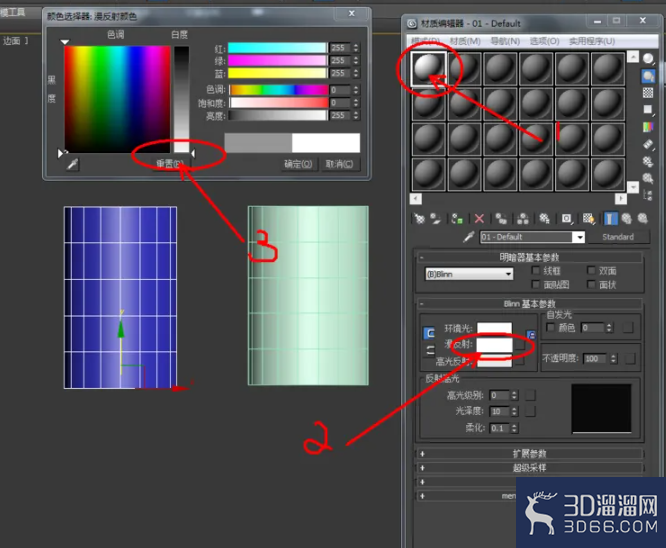The width and height of the screenshot is (666, 548).
Task: Click Video Color Check icon
Action: pyautogui.click(x=648, y=127)
